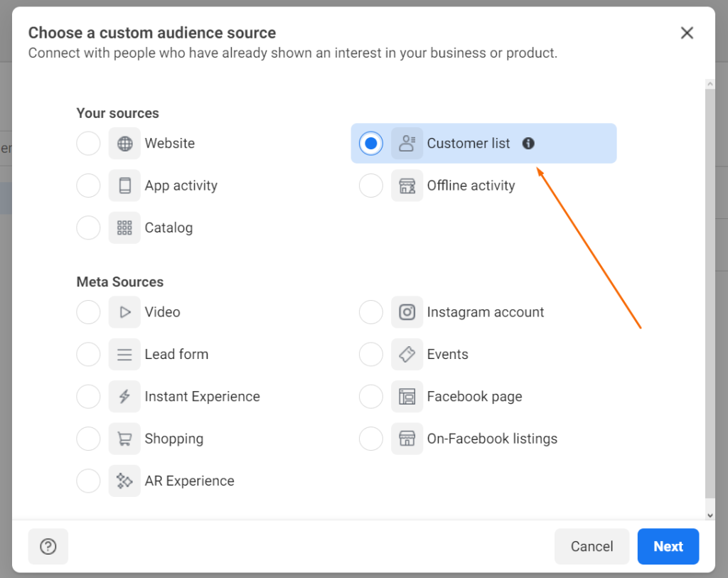Select the Facebook page source

click(x=371, y=396)
